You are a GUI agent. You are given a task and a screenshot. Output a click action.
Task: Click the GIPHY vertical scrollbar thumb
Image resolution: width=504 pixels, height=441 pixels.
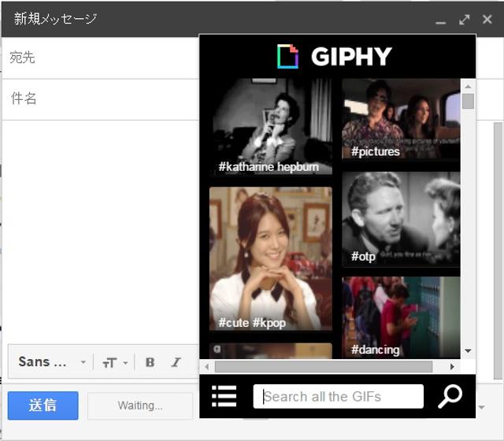[468, 102]
